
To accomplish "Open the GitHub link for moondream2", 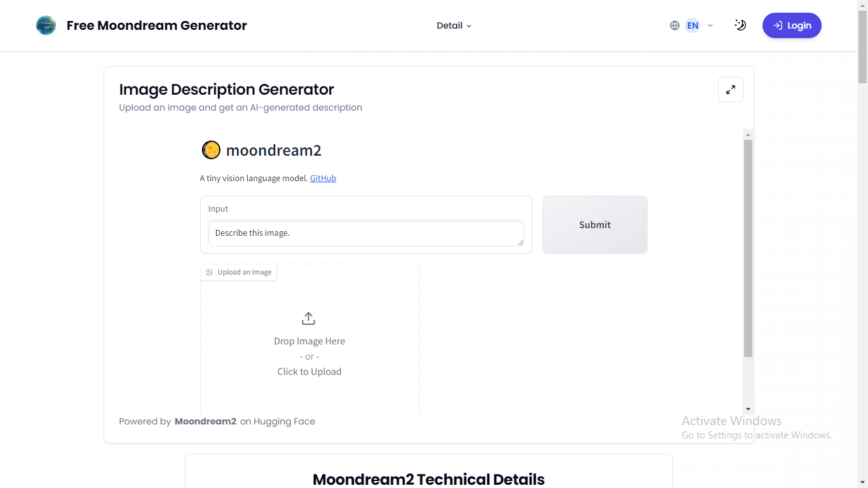I will [323, 178].
